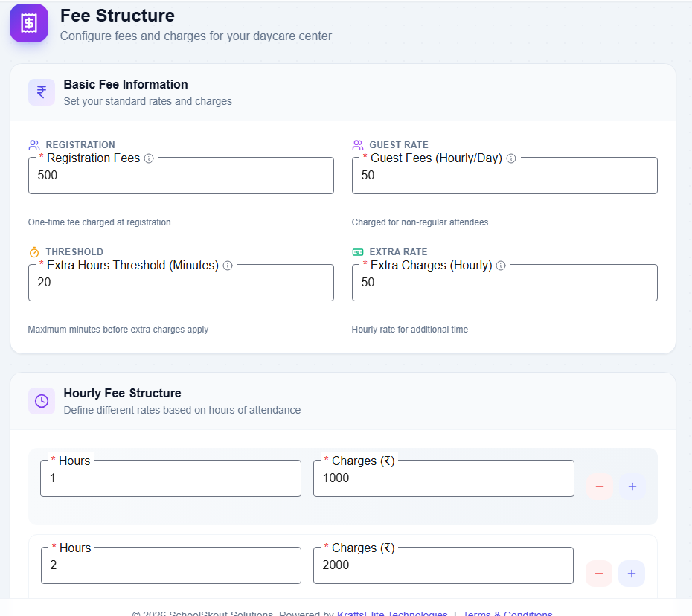Screen dimensions: 692x616
Task: Click the rupee icon beside Basic Fee Information
Action: [x=42, y=92]
